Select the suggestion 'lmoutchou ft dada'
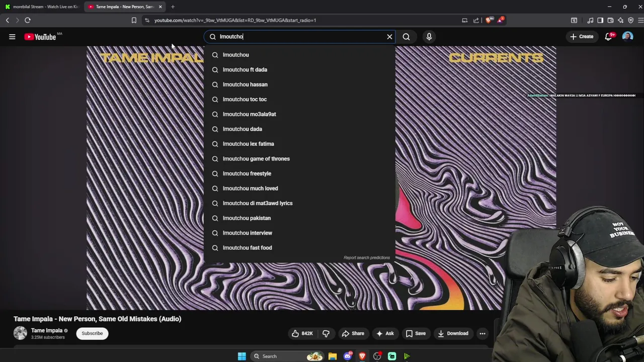Viewport: 644px width, 362px height. click(x=299, y=70)
